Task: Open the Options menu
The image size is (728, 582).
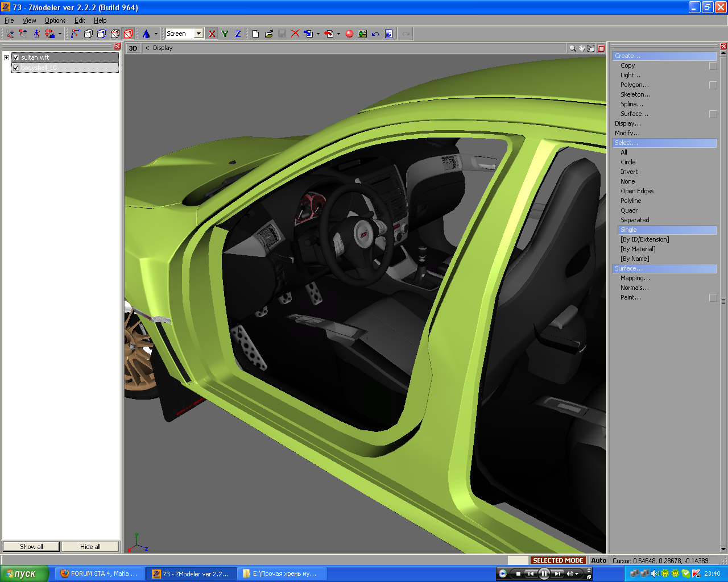Action: [x=55, y=20]
